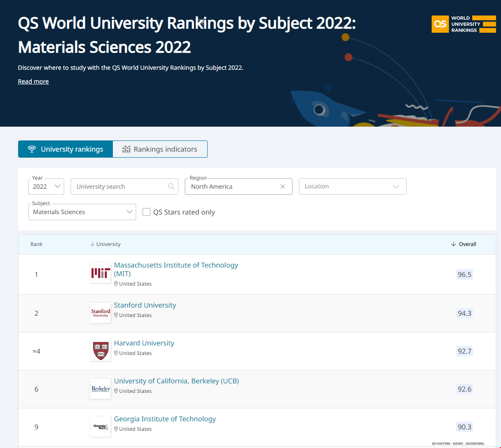
Task: Switch to Rankings indicators tab
Action: coord(160,149)
